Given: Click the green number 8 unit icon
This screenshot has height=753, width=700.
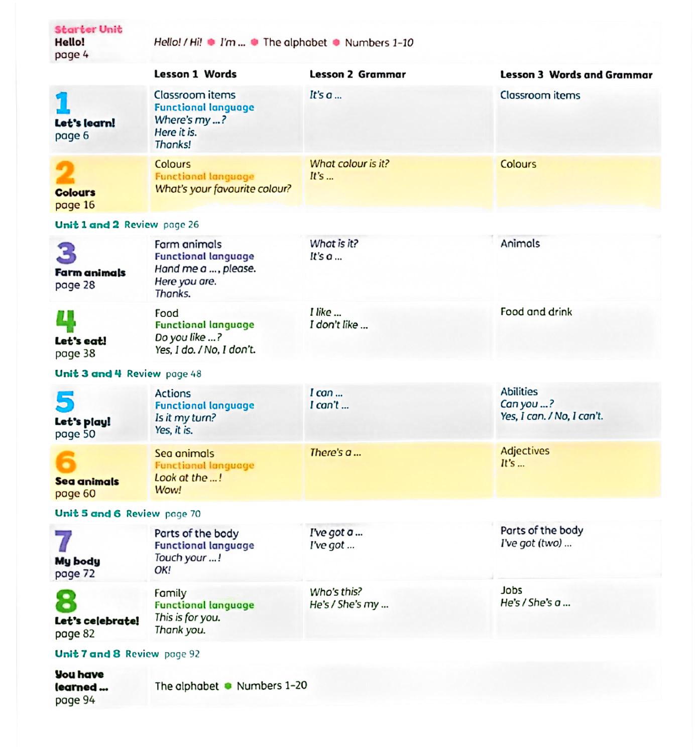Looking at the screenshot, I should click(x=66, y=601).
